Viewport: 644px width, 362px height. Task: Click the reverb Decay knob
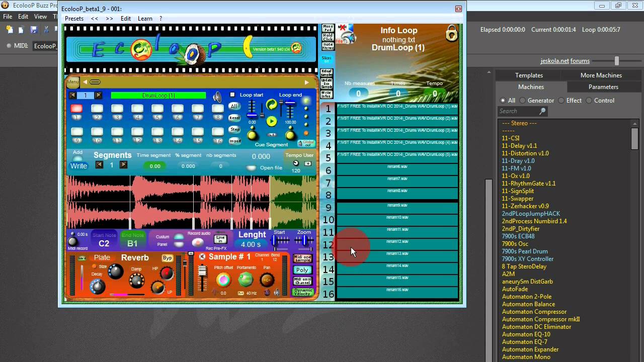(x=97, y=287)
